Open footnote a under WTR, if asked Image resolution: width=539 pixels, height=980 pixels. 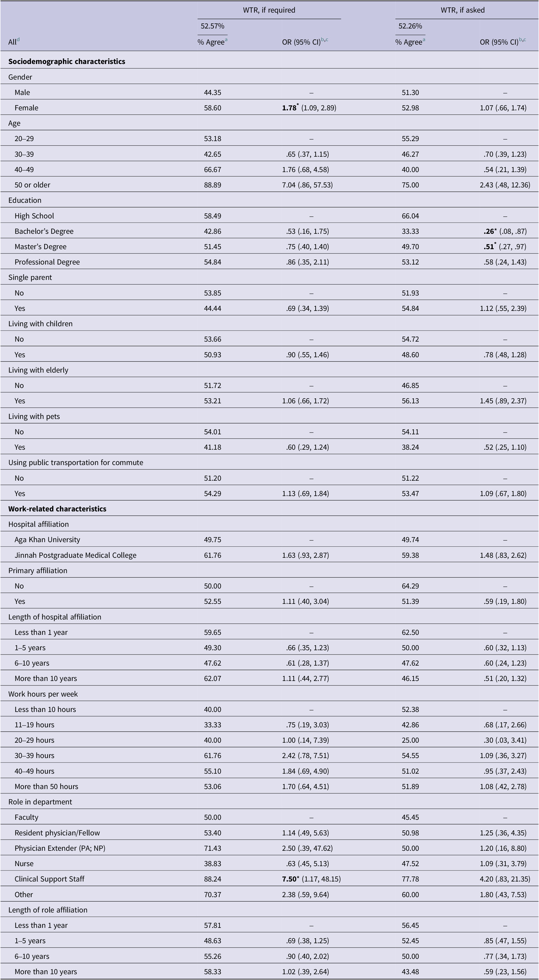click(423, 40)
